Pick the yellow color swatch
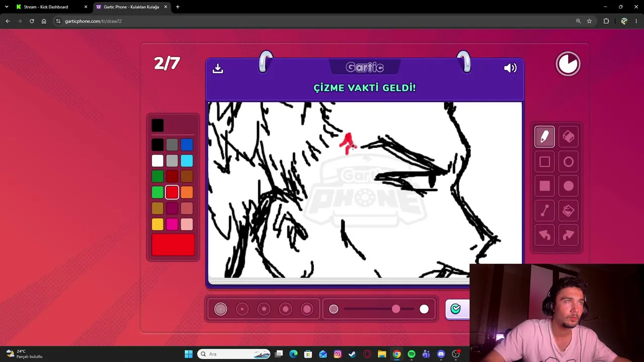This screenshot has width=644, height=362. (157, 224)
